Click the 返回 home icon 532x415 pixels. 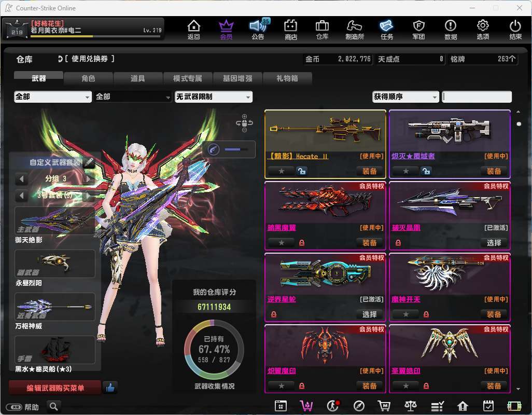tap(194, 29)
